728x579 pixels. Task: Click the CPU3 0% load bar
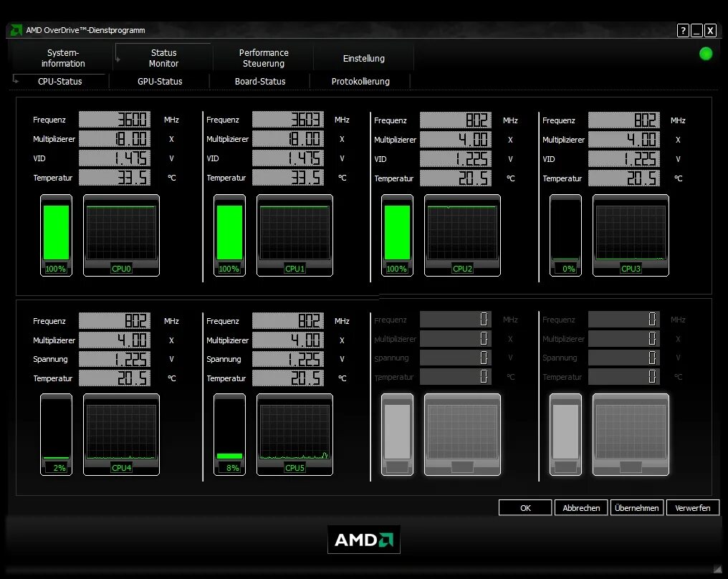click(x=565, y=236)
